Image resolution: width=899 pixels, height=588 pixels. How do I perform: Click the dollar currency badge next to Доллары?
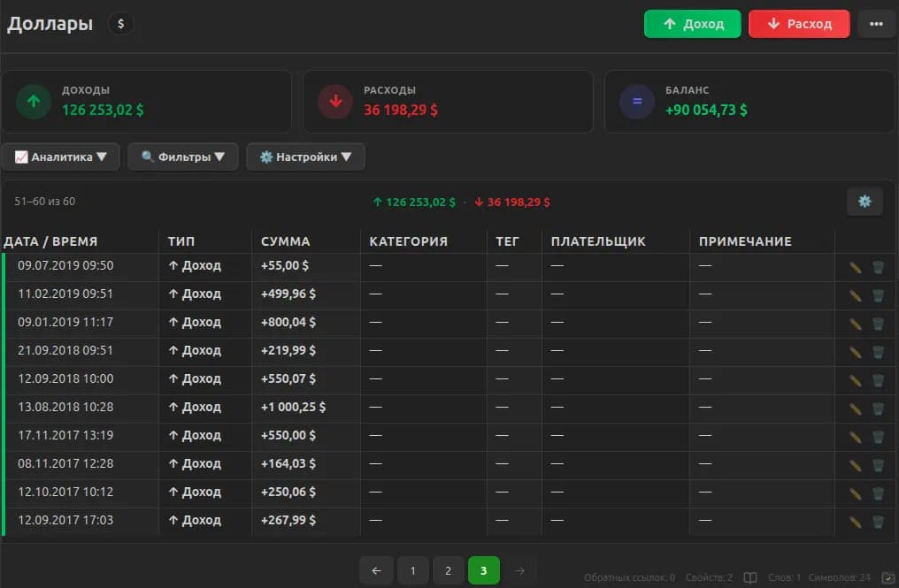(120, 24)
